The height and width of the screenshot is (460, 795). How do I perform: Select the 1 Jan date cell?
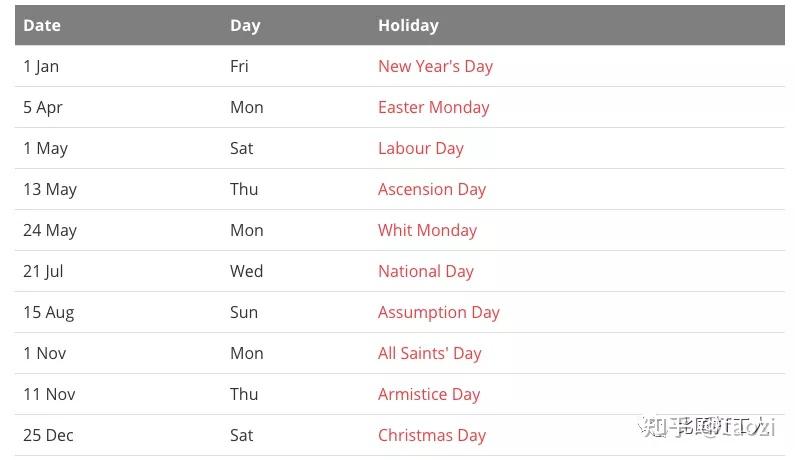coord(41,66)
